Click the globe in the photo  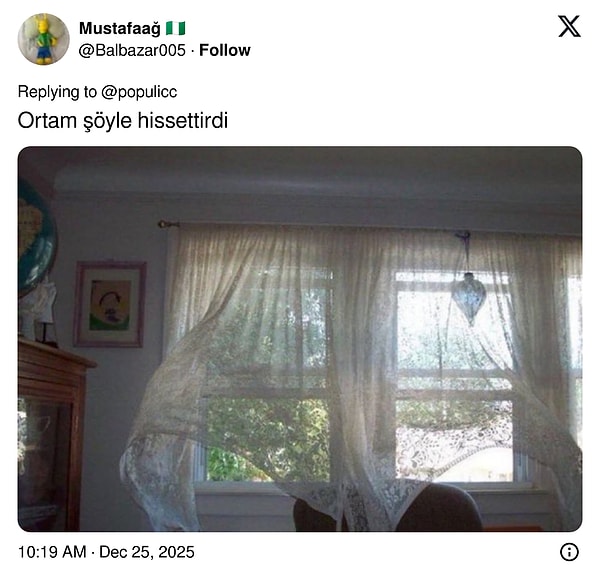36,237
